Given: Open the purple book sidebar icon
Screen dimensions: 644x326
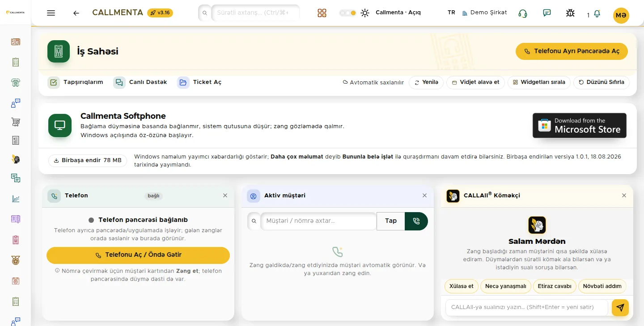Looking at the screenshot, I should coord(16,219).
